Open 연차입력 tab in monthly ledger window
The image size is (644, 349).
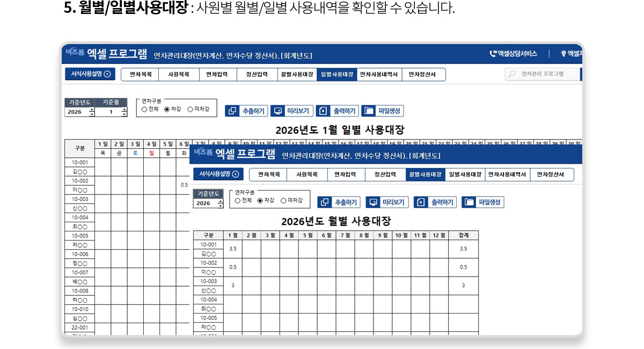pos(346,174)
